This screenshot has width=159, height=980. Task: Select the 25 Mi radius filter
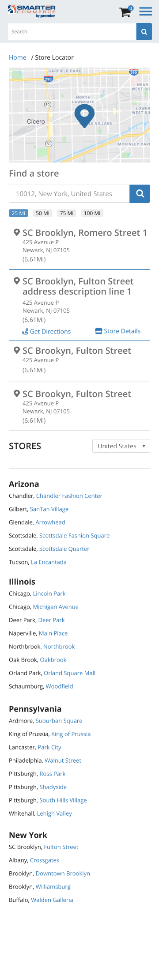coord(18,213)
